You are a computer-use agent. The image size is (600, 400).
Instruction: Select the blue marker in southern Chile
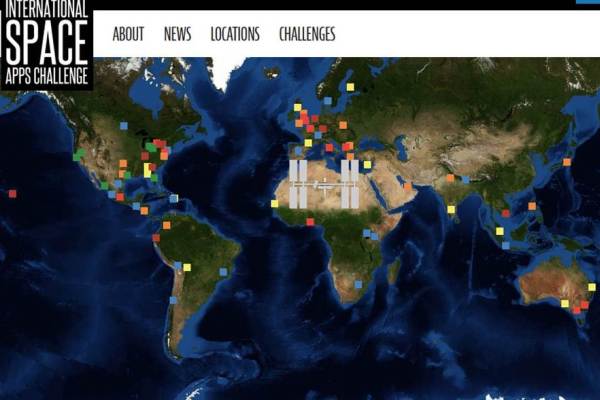173,299
